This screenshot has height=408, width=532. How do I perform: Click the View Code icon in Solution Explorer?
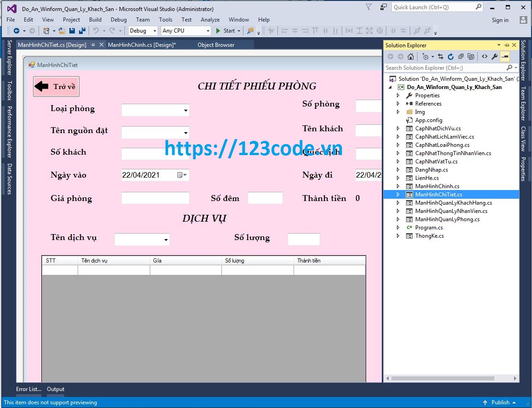485,56
